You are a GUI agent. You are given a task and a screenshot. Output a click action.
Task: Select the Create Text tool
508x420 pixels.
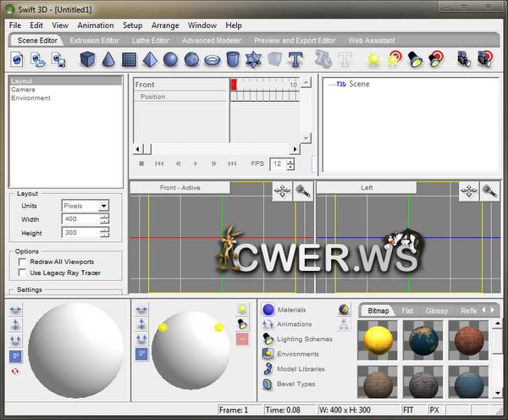(x=295, y=59)
